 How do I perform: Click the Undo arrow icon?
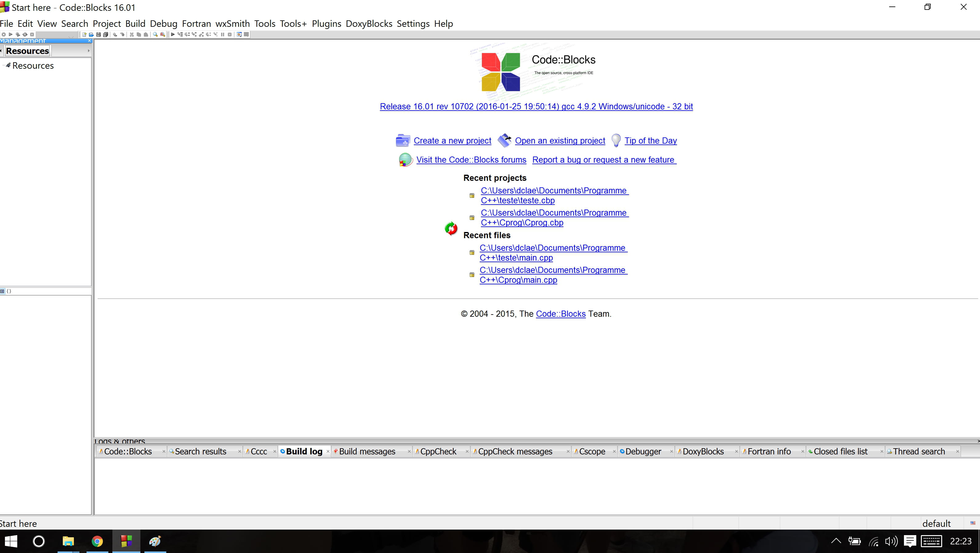[x=115, y=35]
